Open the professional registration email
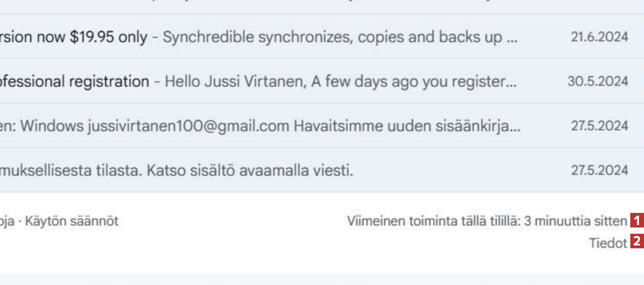This screenshot has height=285, width=644. click(x=74, y=81)
